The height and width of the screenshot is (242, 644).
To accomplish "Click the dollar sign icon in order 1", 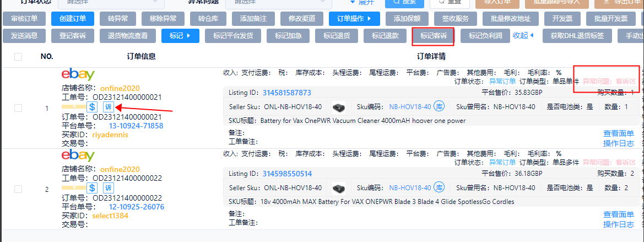I will (x=93, y=107).
